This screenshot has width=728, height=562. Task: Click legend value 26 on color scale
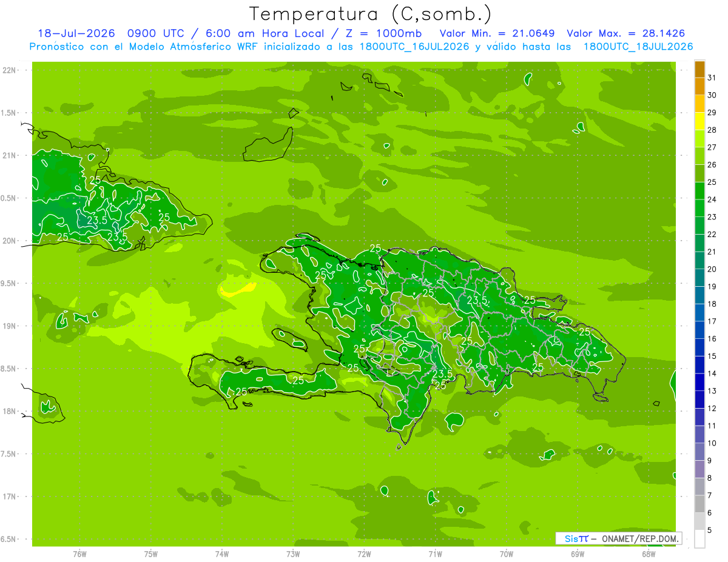click(x=712, y=165)
